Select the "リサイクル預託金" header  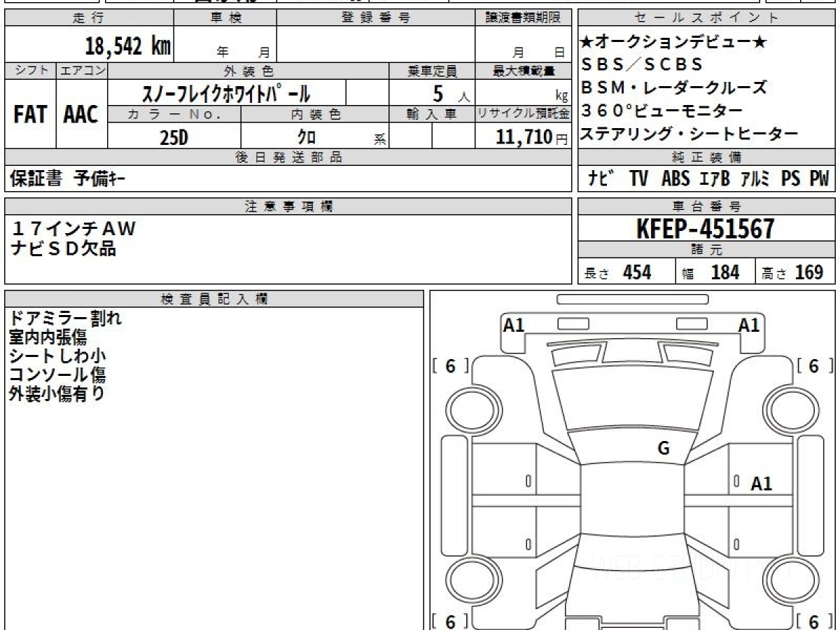point(523,114)
